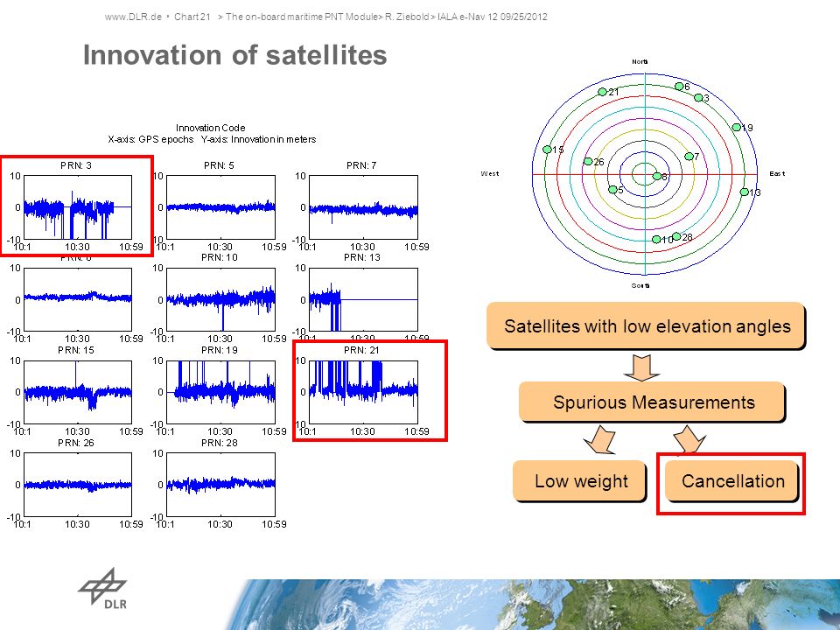Select the PRN: 21 innovation plot
The image size is (840, 630).
(363, 392)
